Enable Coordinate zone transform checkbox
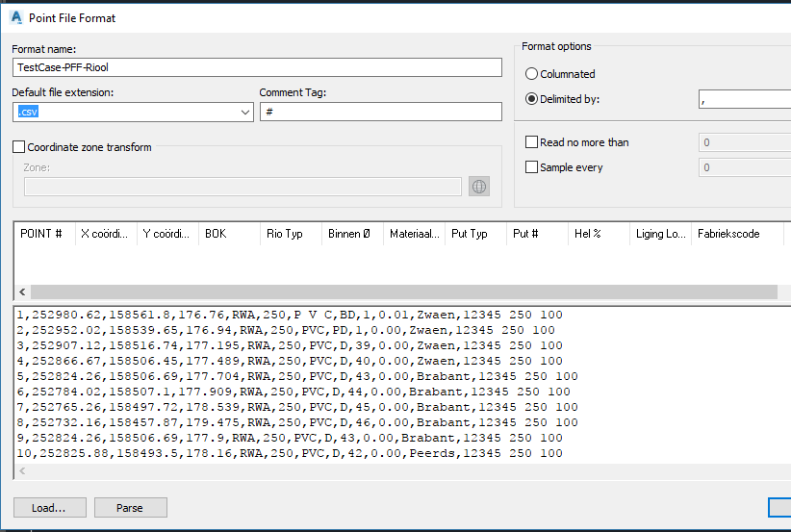The height and width of the screenshot is (532, 791). click(18, 147)
